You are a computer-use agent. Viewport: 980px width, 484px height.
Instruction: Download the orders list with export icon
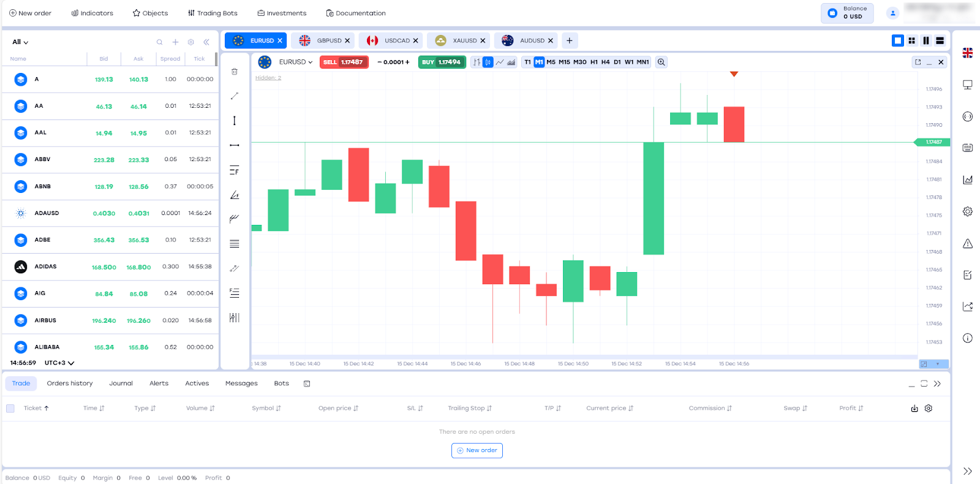point(914,409)
